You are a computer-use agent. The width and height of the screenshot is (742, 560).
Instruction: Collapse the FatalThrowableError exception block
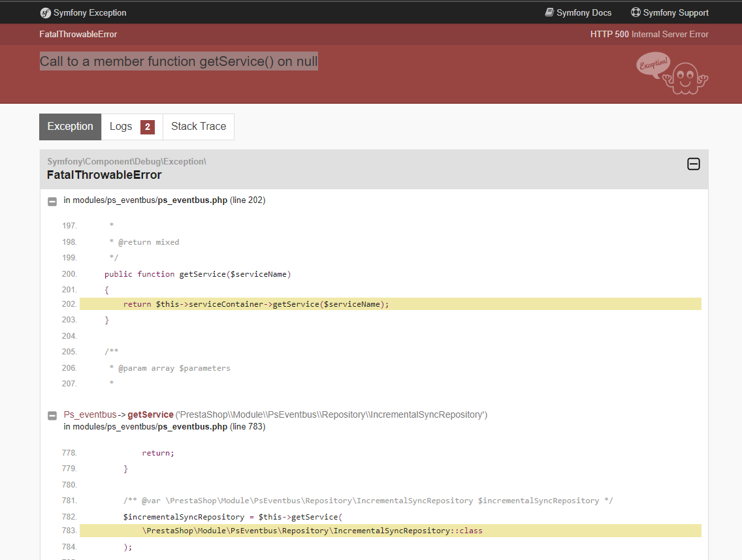click(693, 164)
